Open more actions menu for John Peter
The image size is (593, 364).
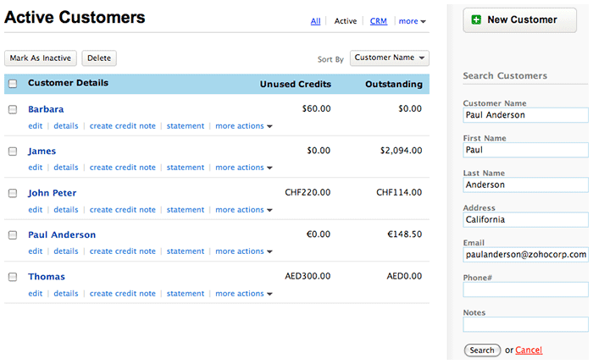pyautogui.click(x=244, y=210)
